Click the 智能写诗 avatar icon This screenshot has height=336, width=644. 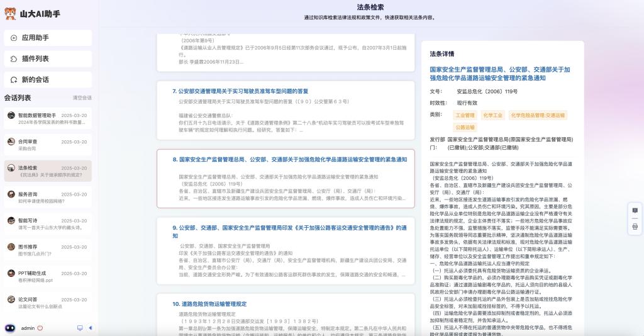11,221
